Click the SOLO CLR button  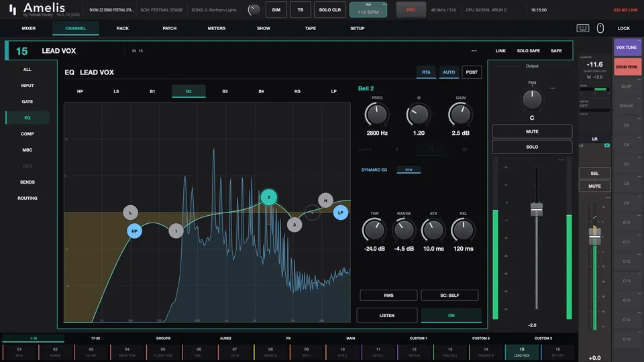tap(330, 10)
